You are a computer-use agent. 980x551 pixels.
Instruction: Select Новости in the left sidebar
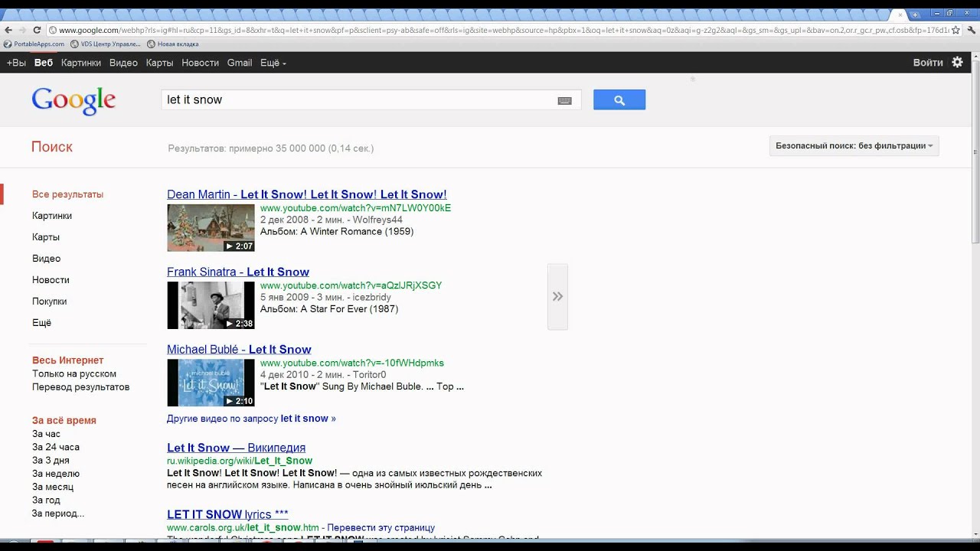[51, 280]
